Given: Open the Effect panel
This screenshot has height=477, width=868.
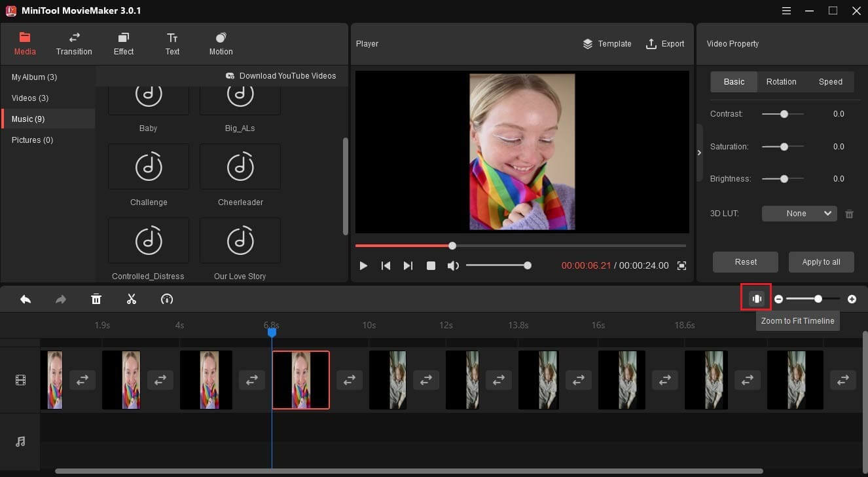Looking at the screenshot, I should coord(123,43).
